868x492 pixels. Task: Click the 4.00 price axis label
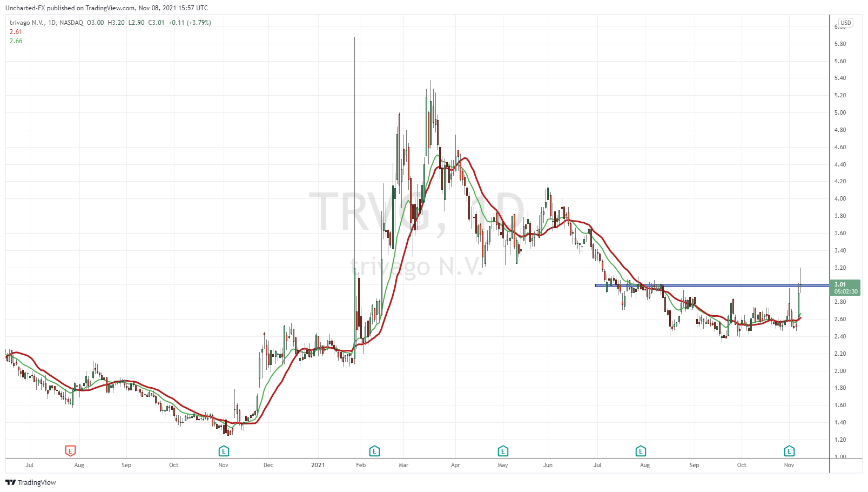coord(840,198)
